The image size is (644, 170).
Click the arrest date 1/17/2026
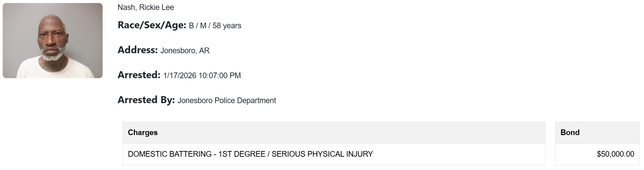pos(180,76)
